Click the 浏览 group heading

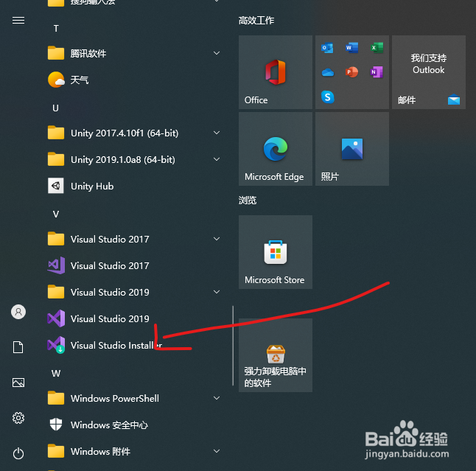pos(248,200)
